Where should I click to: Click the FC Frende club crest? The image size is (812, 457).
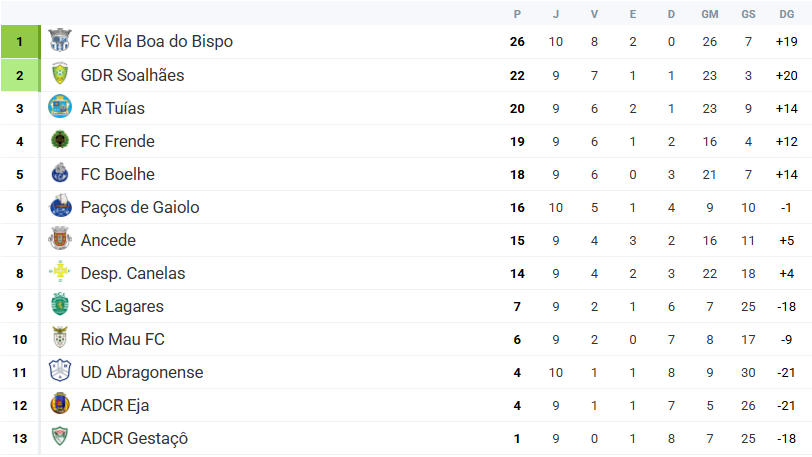60,141
